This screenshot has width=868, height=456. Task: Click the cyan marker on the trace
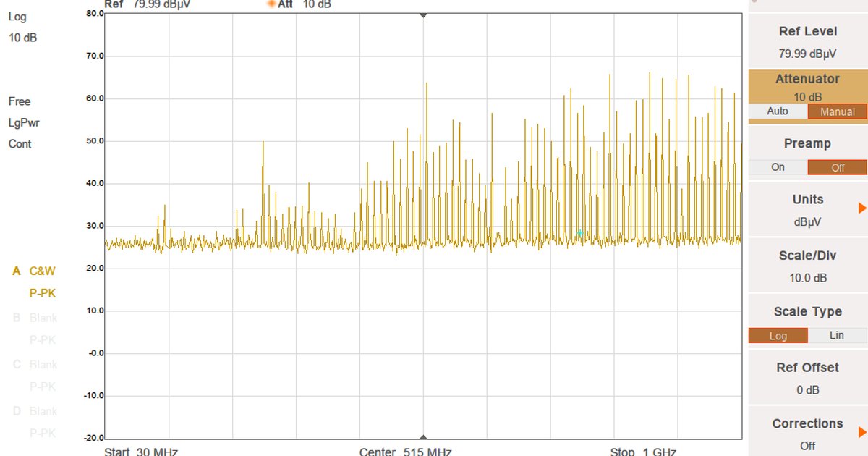click(579, 233)
